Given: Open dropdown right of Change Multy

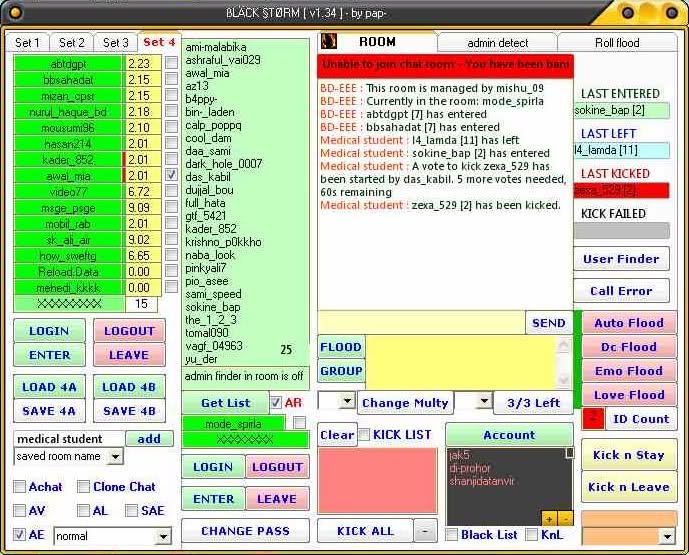Looking at the screenshot, I should [484, 401].
